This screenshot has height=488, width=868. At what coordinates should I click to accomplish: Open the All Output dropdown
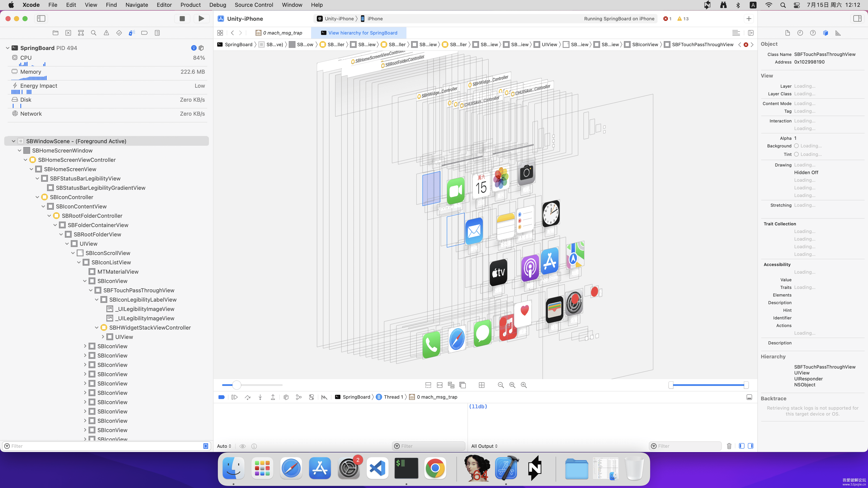tap(484, 446)
